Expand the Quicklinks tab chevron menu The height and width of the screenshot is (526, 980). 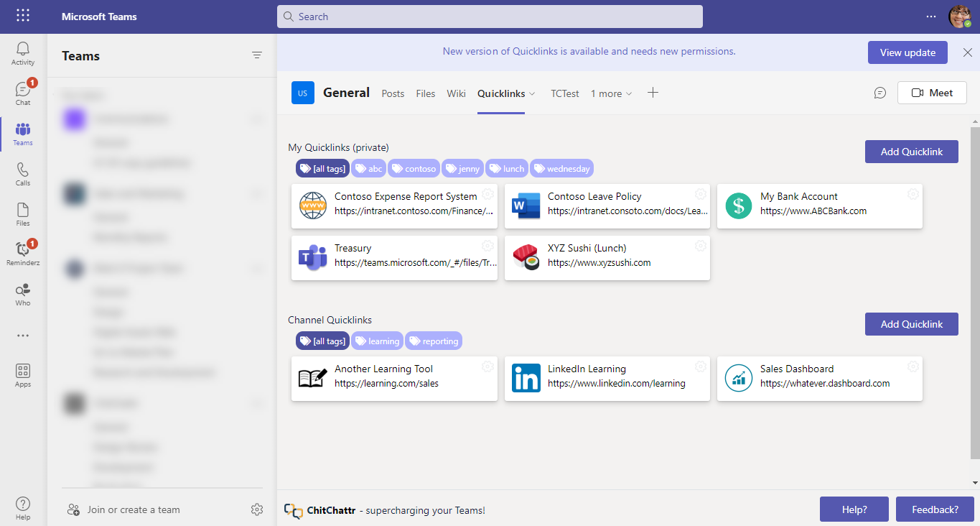[532, 93]
